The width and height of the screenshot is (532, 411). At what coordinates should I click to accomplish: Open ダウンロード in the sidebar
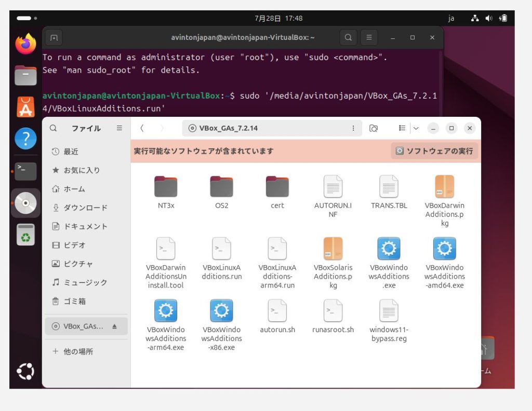pyautogui.click(x=86, y=208)
